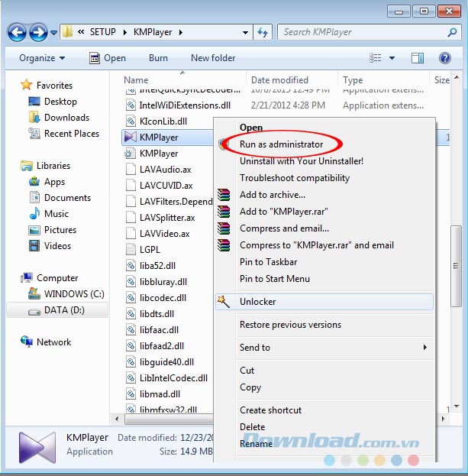Expand the Send to submenu arrow
The image size is (468, 476).
pos(425,348)
